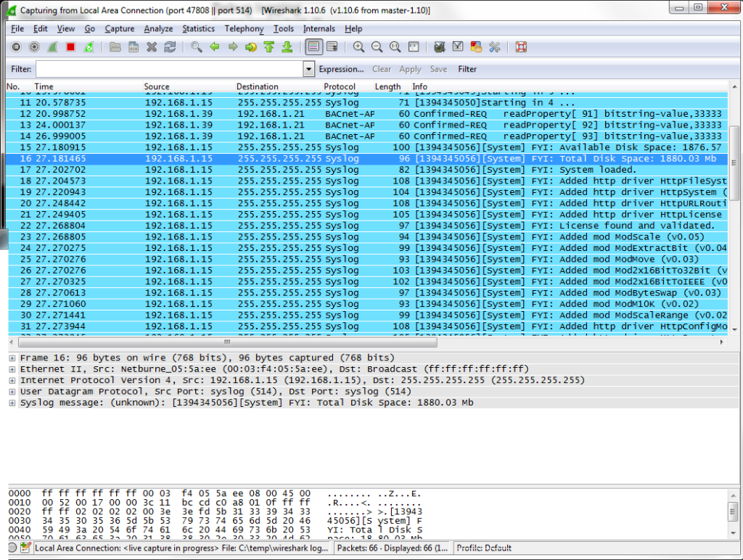This screenshot has width=743, height=560.
Task: Open expert info status bar circle
Action: tap(13, 548)
